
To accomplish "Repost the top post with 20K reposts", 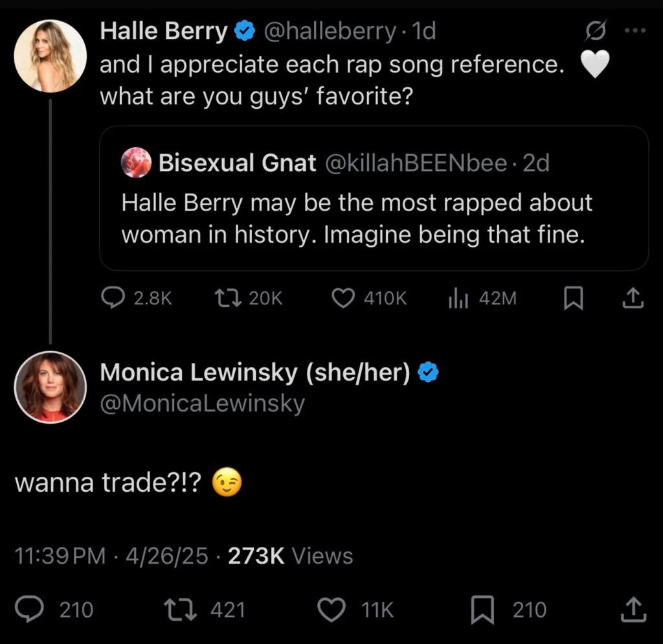I will point(228,298).
